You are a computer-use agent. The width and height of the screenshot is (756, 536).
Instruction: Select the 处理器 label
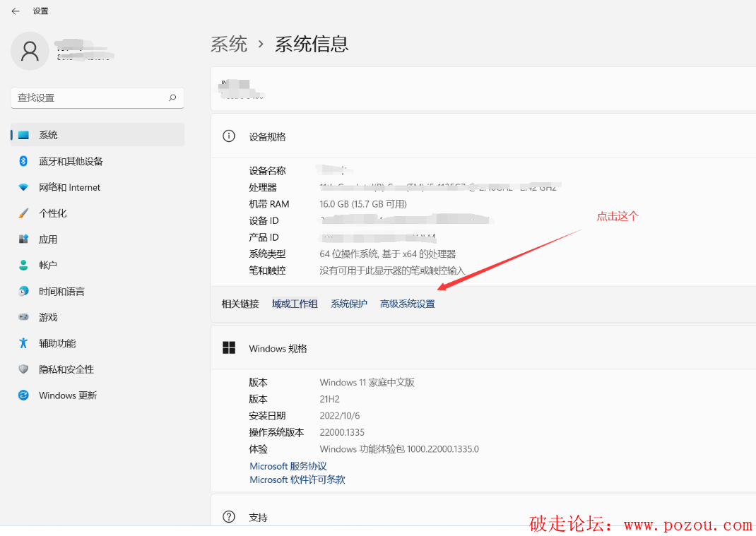click(x=263, y=188)
